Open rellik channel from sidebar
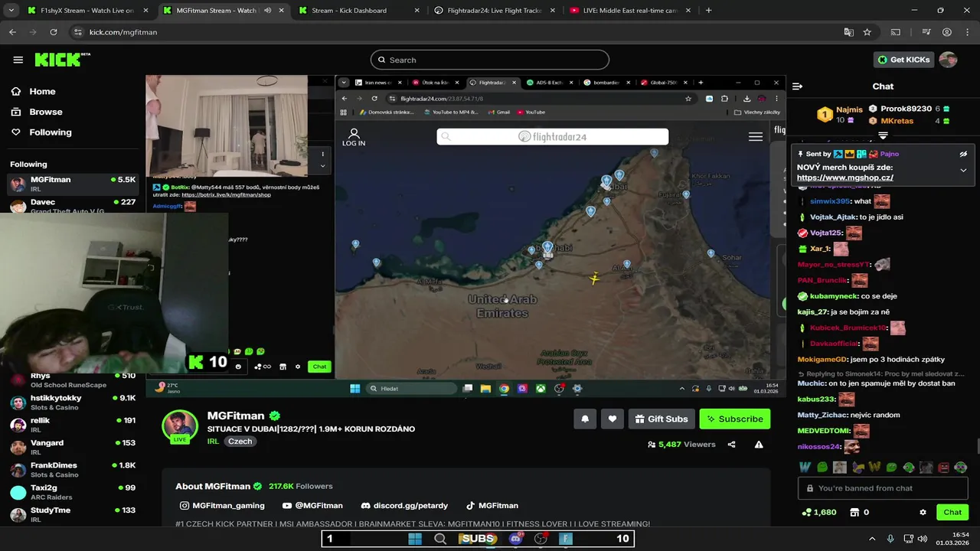The height and width of the screenshot is (551, 980). (x=73, y=424)
